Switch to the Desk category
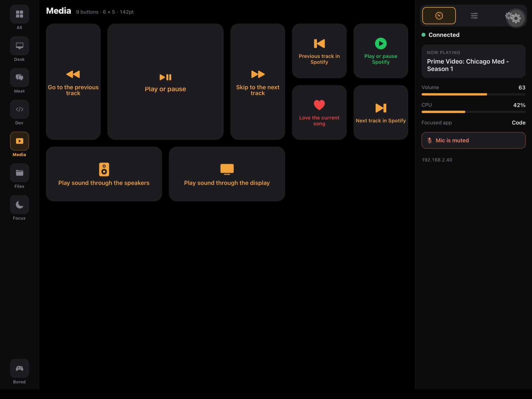This screenshot has height=399, width=532. tap(19, 46)
